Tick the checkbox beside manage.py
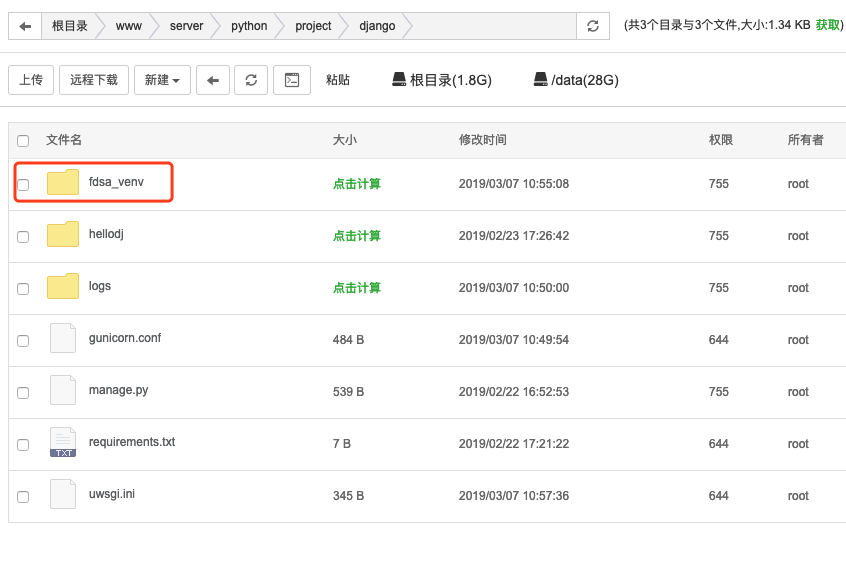 (x=23, y=392)
